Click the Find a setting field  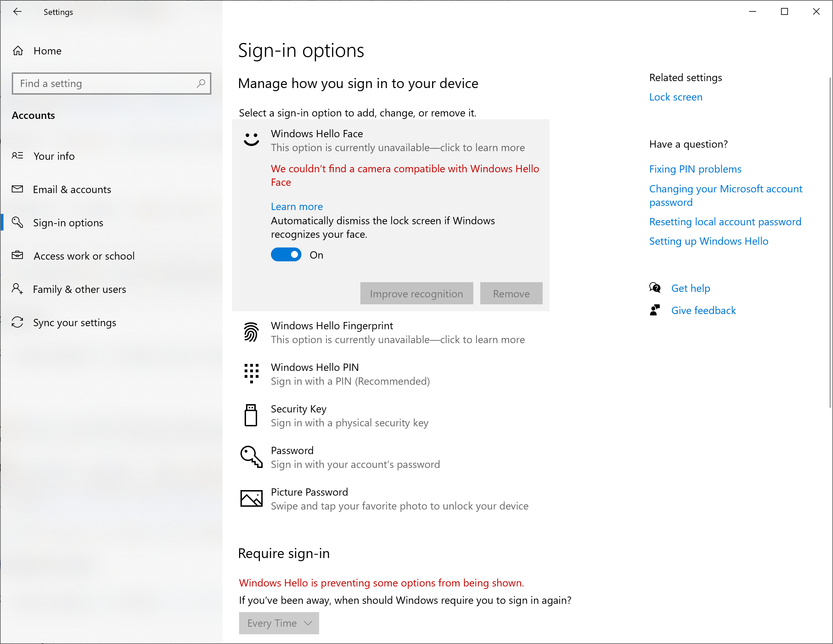(111, 83)
